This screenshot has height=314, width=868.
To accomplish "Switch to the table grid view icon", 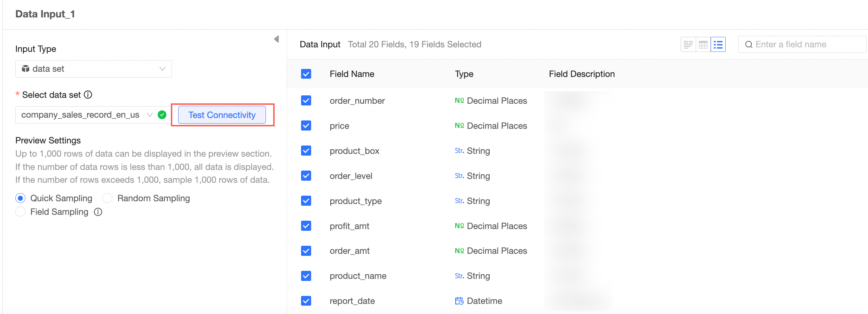I will coord(703,45).
